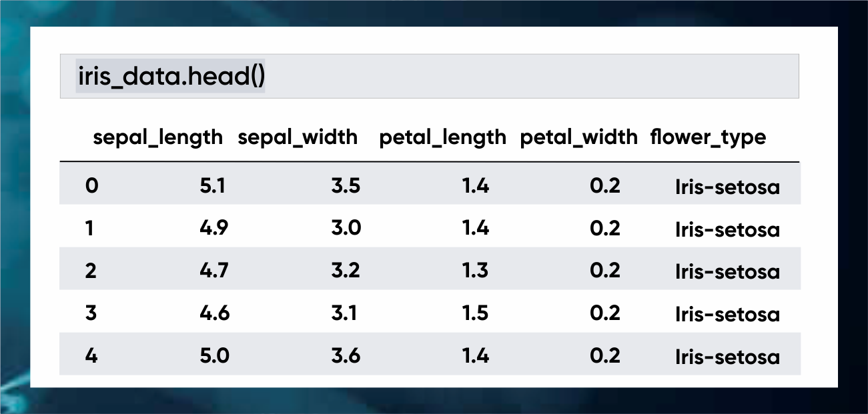Click the iris_data.head() code cell
This screenshot has width=868, height=414.
(x=171, y=77)
